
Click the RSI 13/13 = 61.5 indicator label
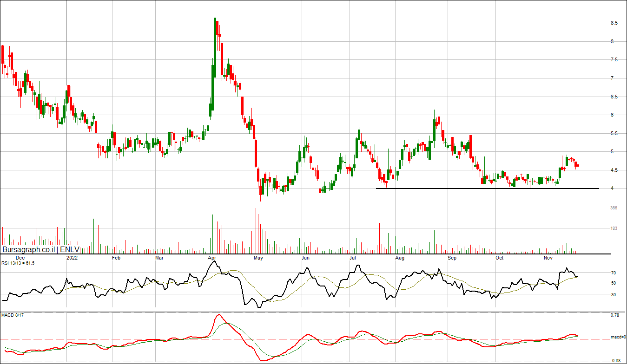[18, 263]
